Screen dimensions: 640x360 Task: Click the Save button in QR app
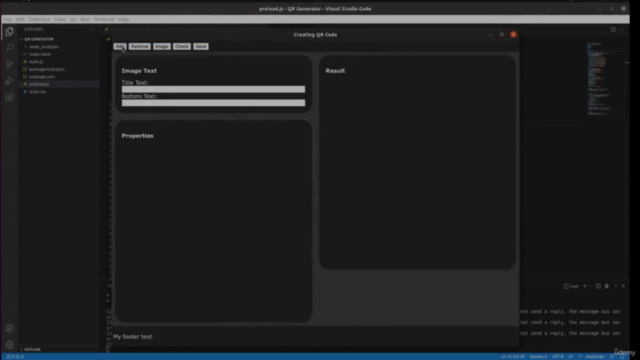click(201, 47)
